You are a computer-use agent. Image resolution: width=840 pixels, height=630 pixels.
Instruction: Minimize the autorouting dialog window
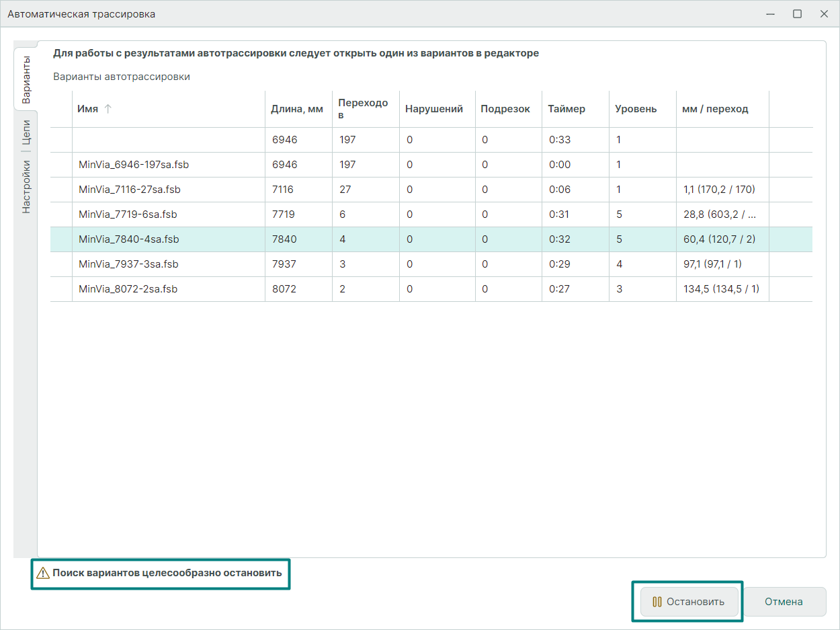coord(771,14)
